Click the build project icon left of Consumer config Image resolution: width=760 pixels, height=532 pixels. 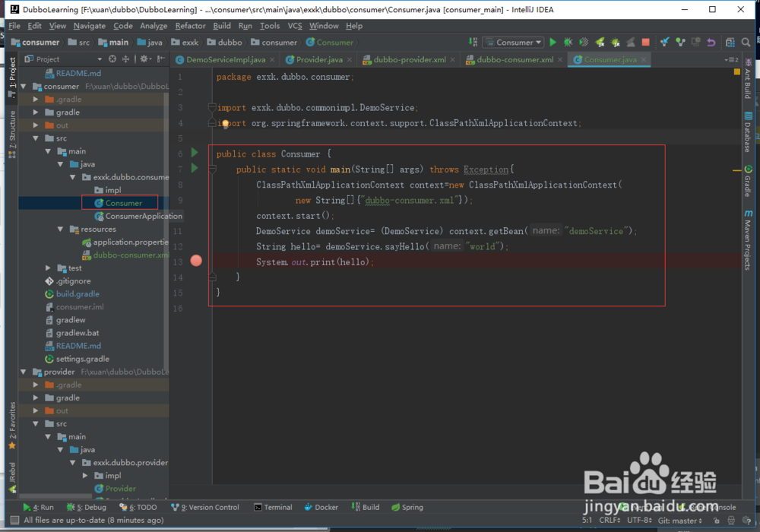(473, 43)
